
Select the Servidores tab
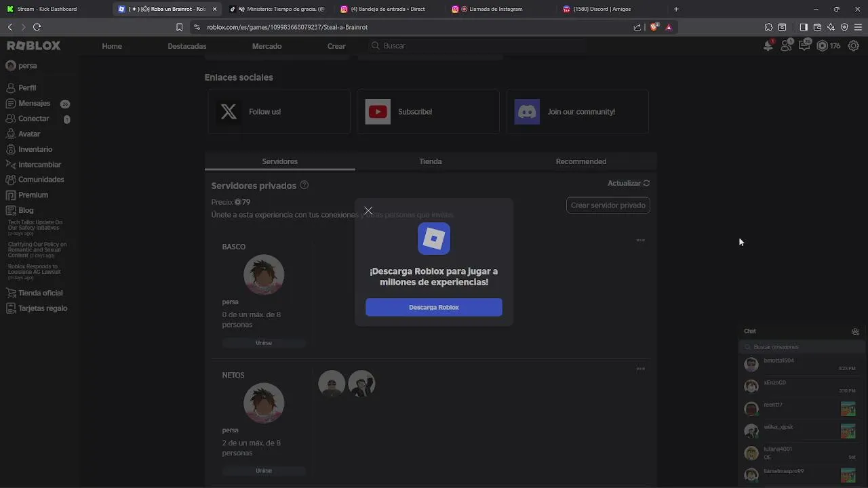click(280, 161)
